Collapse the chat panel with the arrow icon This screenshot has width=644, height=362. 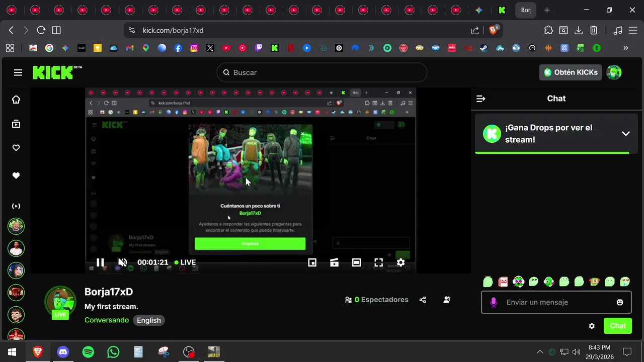click(x=480, y=99)
